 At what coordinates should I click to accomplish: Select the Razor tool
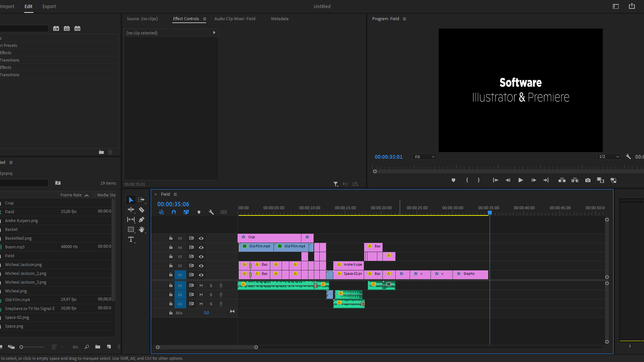point(142,210)
